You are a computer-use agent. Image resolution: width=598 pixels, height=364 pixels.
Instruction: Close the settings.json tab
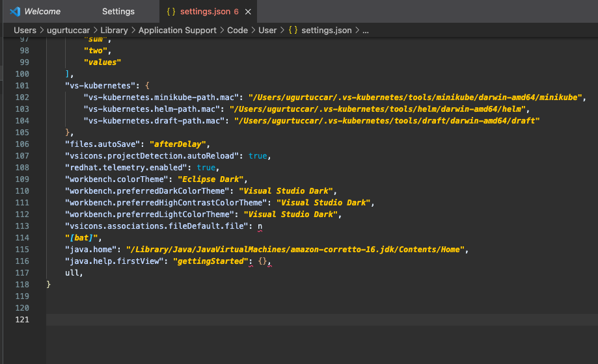point(248,12)
